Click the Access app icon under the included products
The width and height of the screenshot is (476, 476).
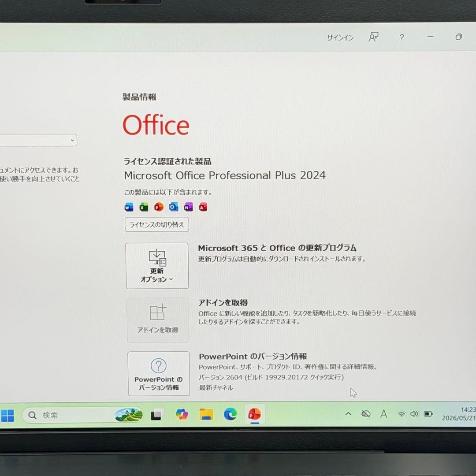point(203,207)
